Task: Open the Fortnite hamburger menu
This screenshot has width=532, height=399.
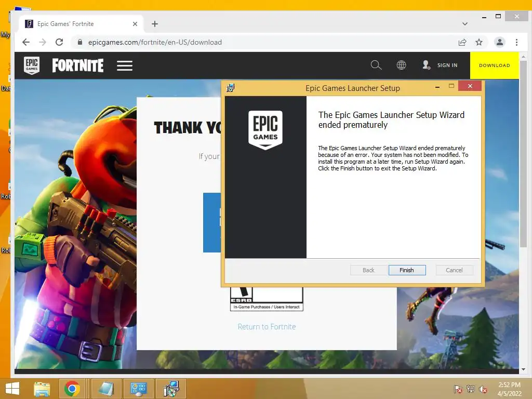Action: [125, 65]
